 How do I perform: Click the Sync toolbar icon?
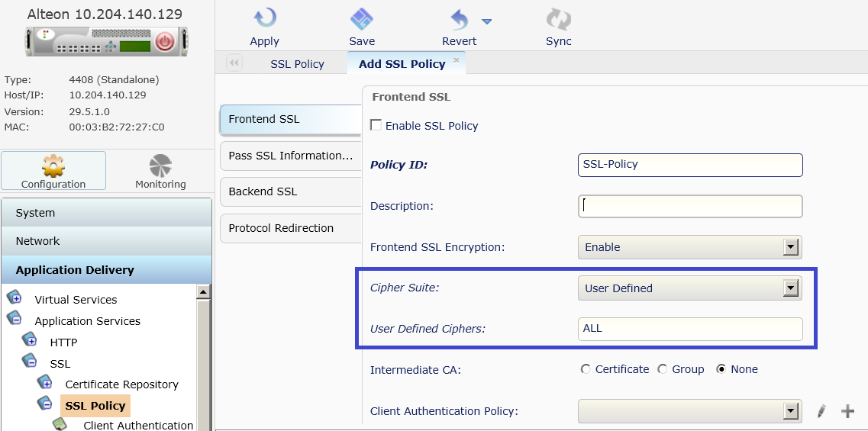(558, 19)
